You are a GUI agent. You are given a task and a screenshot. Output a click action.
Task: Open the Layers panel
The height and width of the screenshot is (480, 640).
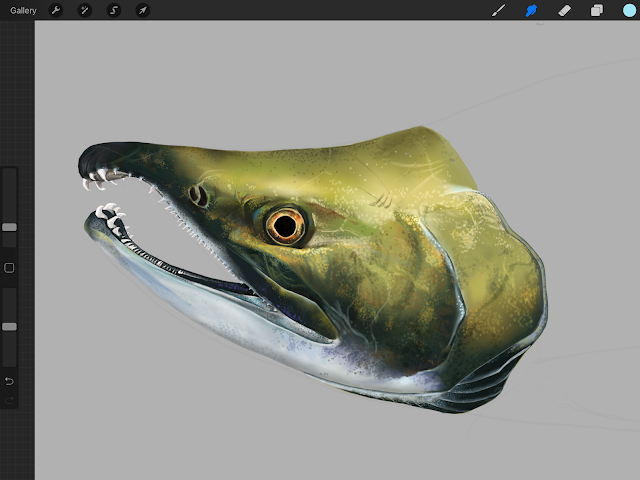pos(597,10)
